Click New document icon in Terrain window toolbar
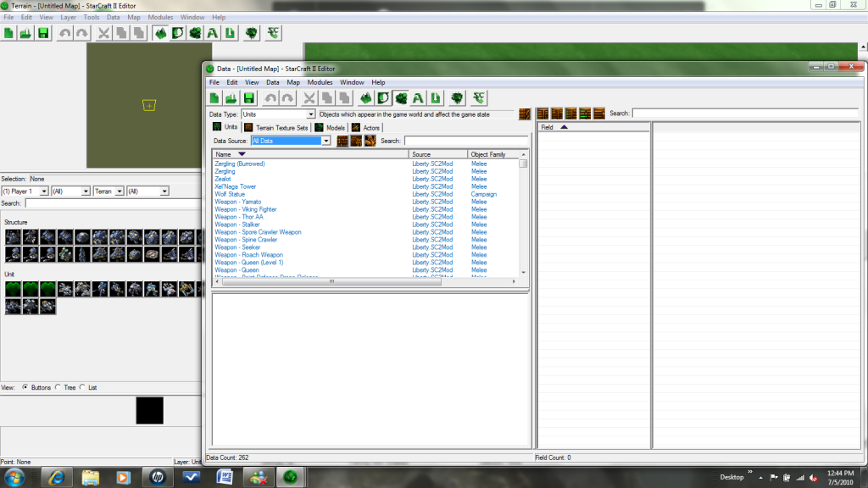Image resolution: width=868 pixels, height=488 pixels. pyautogui.click(x=8, y=33)
